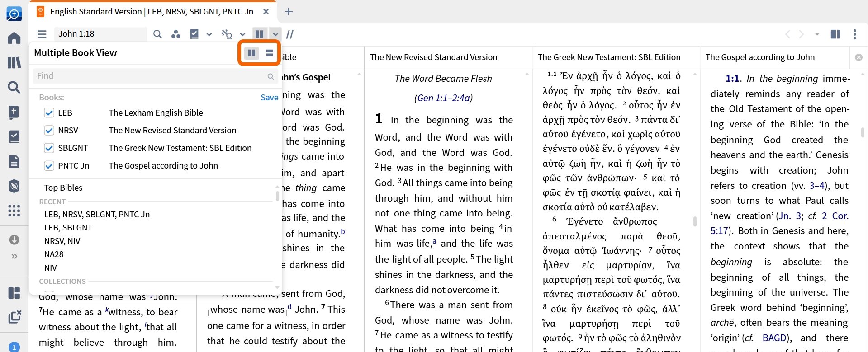868x352 pixels.
Task: Toggle the multiple book view toolbar button
Action: tap(259, 34)
